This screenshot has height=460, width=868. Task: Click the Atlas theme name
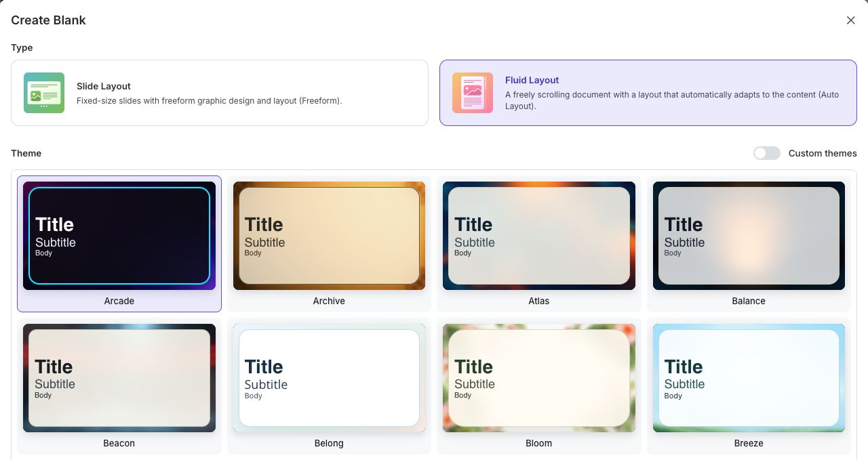point(539,301)
